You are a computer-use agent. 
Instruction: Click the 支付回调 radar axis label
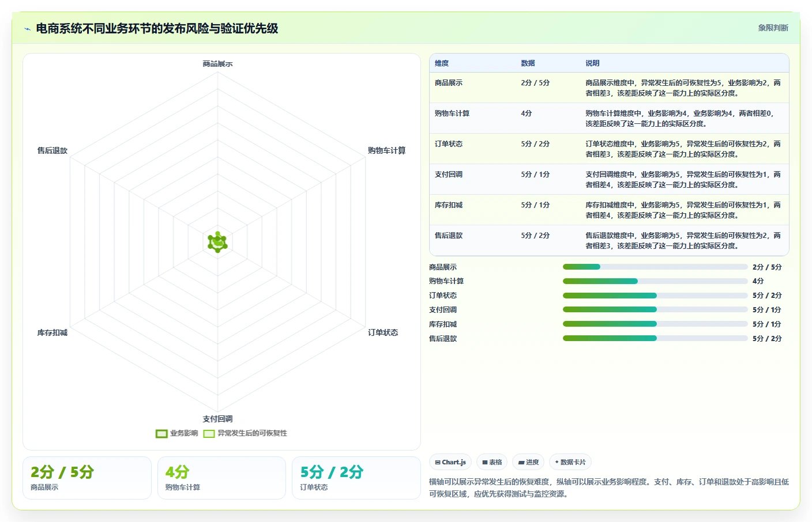click(x=217, y=419)
